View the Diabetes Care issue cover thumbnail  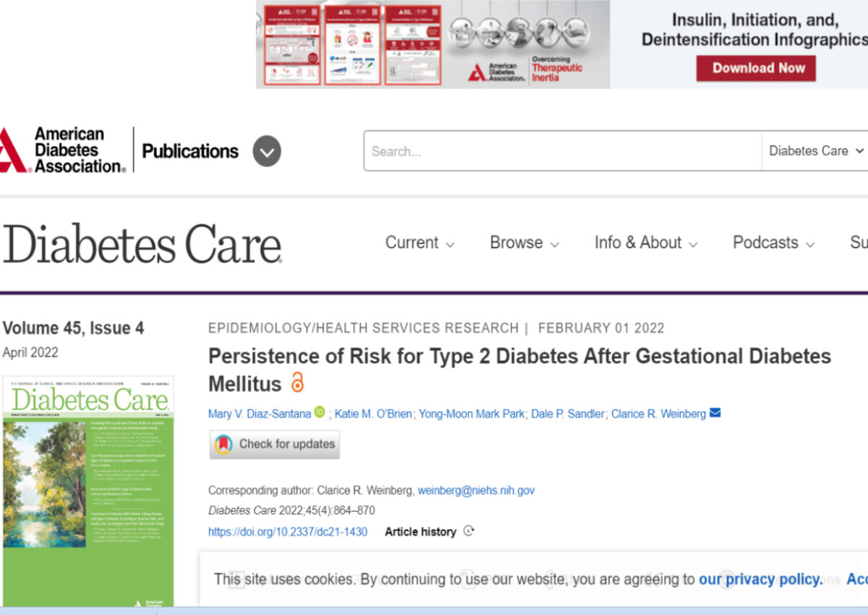click(x=88, y=491)
